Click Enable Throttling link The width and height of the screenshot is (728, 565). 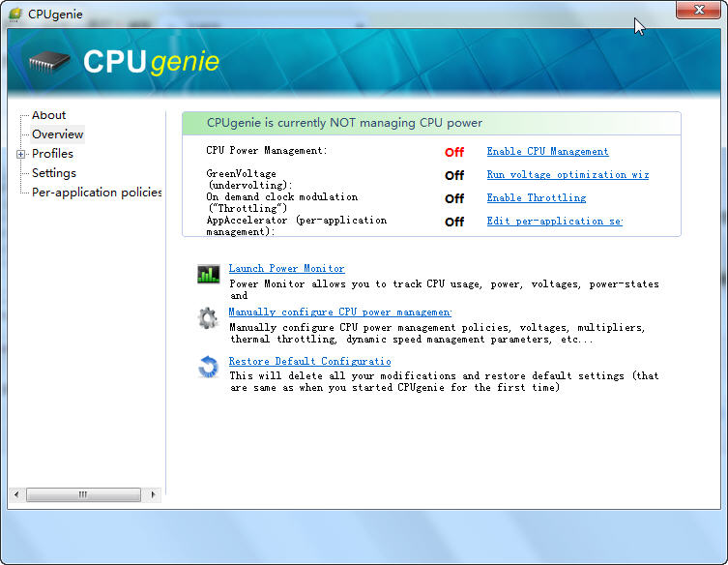[537, 198]
